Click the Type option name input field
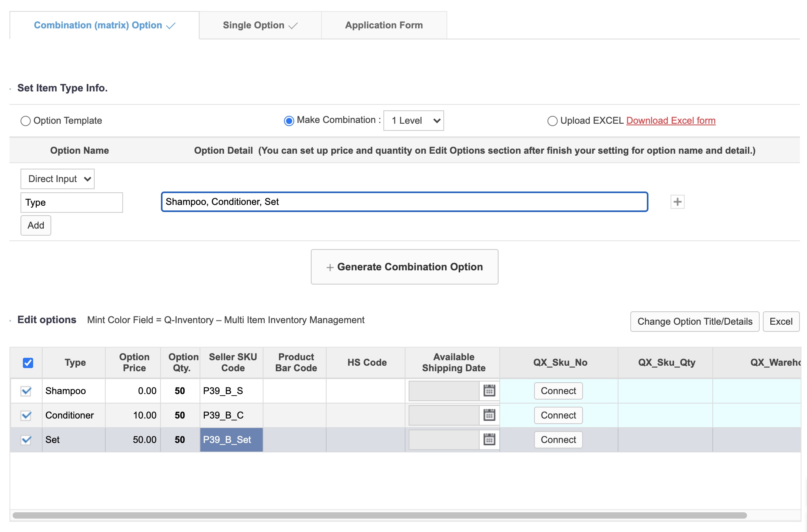807x532 pixels. pos(71,203)
